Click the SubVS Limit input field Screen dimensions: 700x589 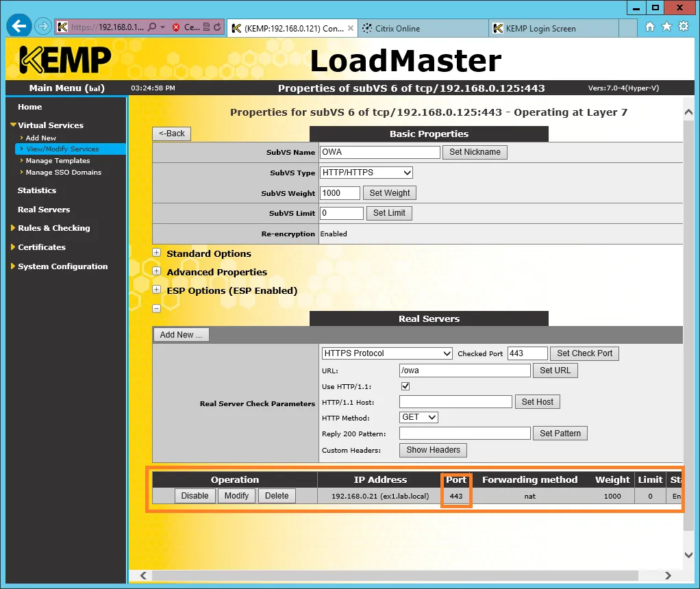(x=342, y=213)
